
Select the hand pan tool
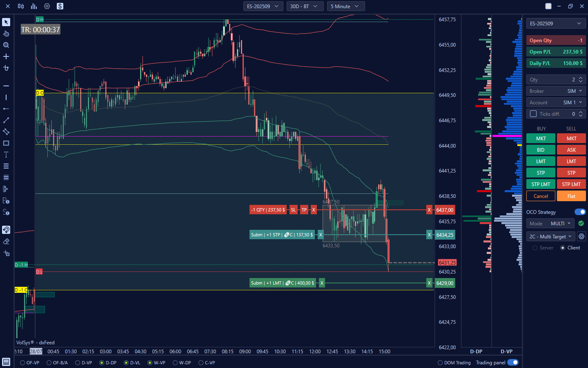pyautogui.click(x=6, y=34)
